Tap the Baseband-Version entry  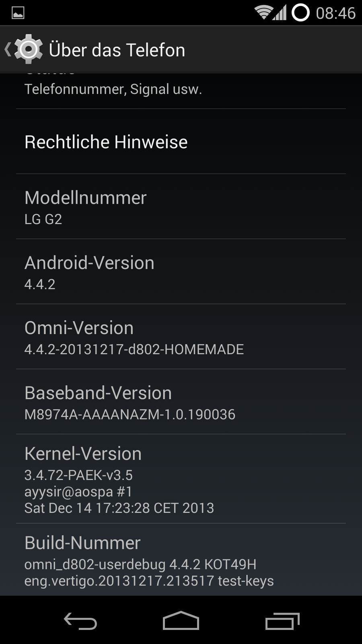click(x=181, y=402)
